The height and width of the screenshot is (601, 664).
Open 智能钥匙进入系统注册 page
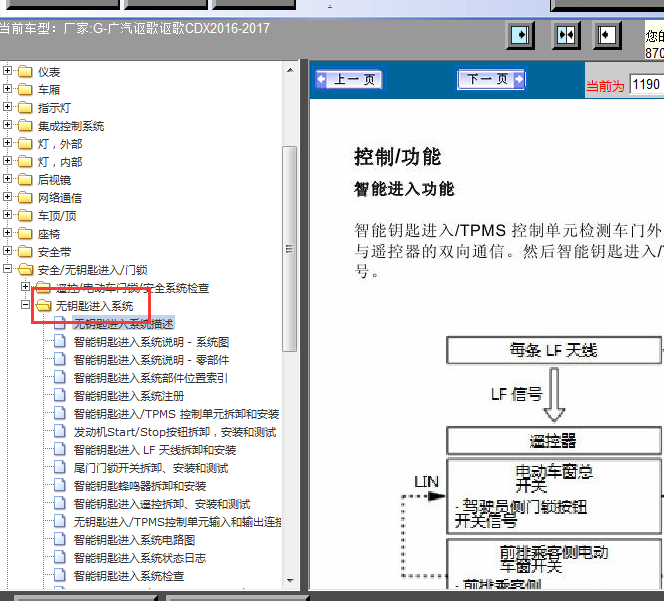pos(129,396)
